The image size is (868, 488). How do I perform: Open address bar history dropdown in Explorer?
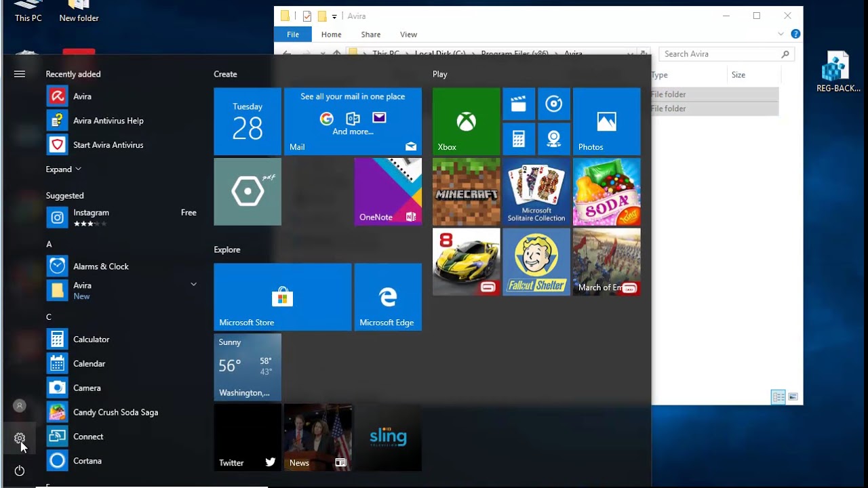pos(631,54)
